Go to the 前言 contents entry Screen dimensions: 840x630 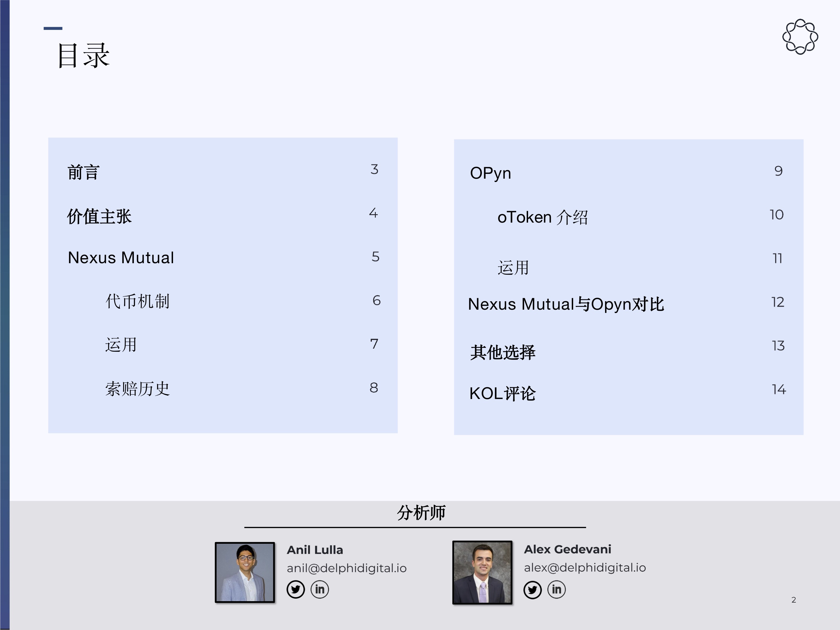[x=83, y=172]
